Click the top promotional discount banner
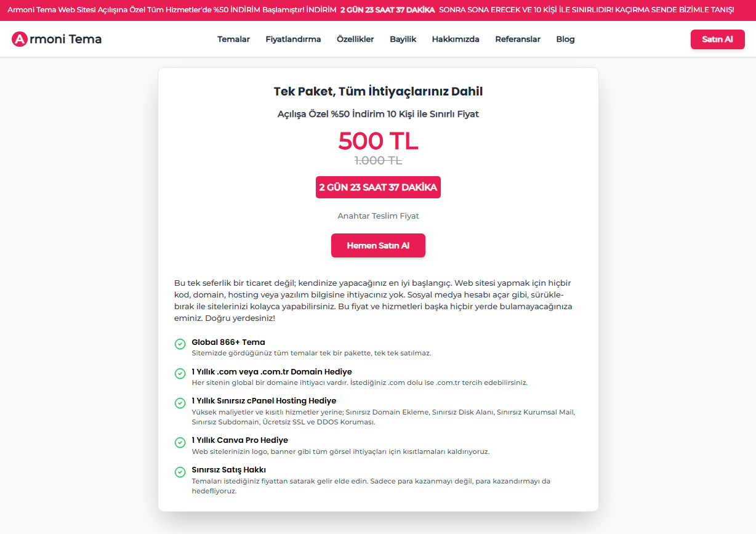This screenshot has width=756, height=534. coord(378,10)
